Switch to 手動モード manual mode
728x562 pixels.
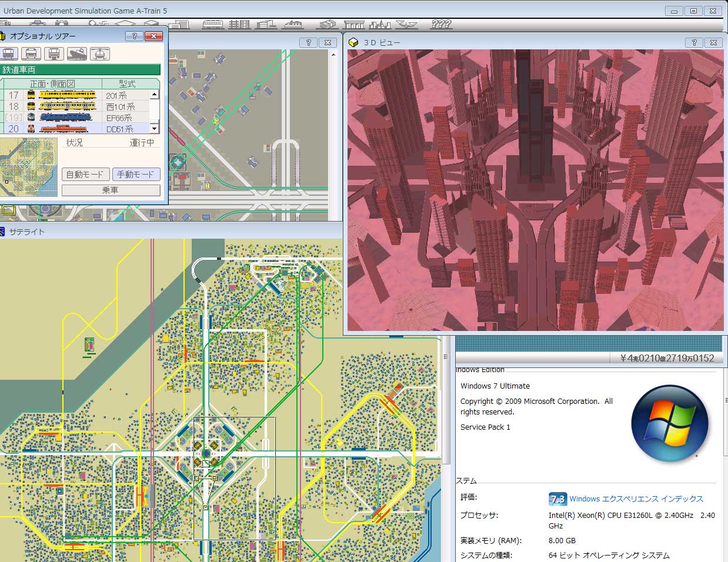(x=136, y=175)
